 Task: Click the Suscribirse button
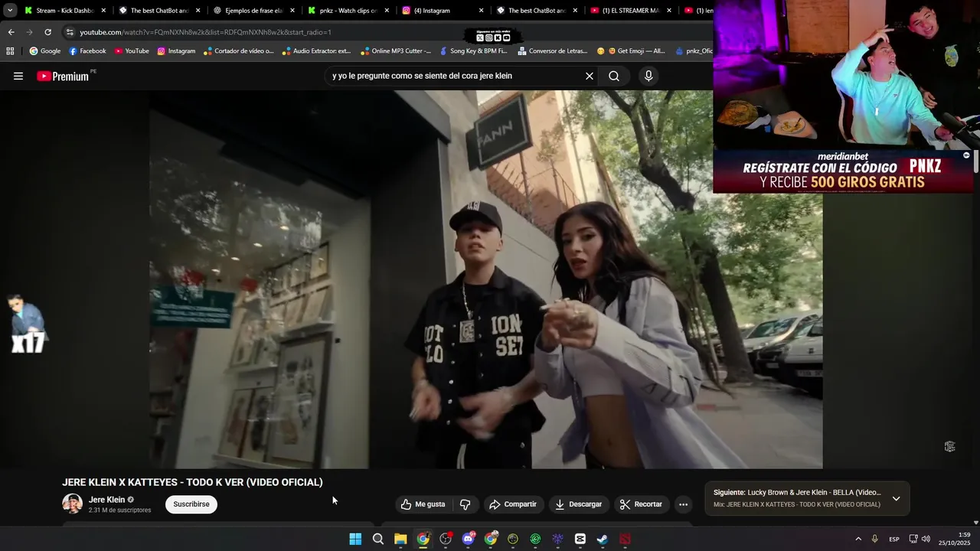tap(191, 504)
